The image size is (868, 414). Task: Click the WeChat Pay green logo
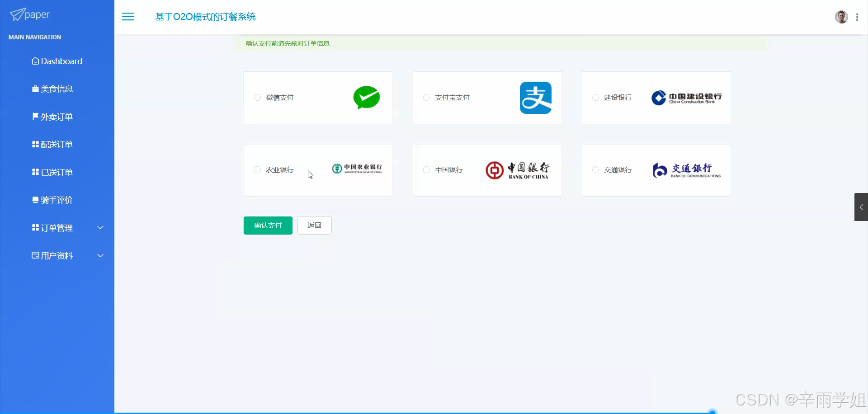(x=367, y=98)
